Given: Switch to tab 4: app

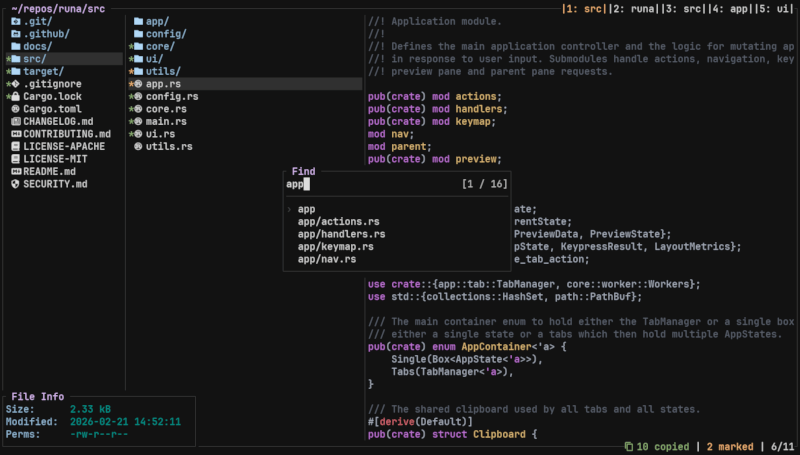Looking at the screenshot, I should pyautogui.click(x=718, y=9).
